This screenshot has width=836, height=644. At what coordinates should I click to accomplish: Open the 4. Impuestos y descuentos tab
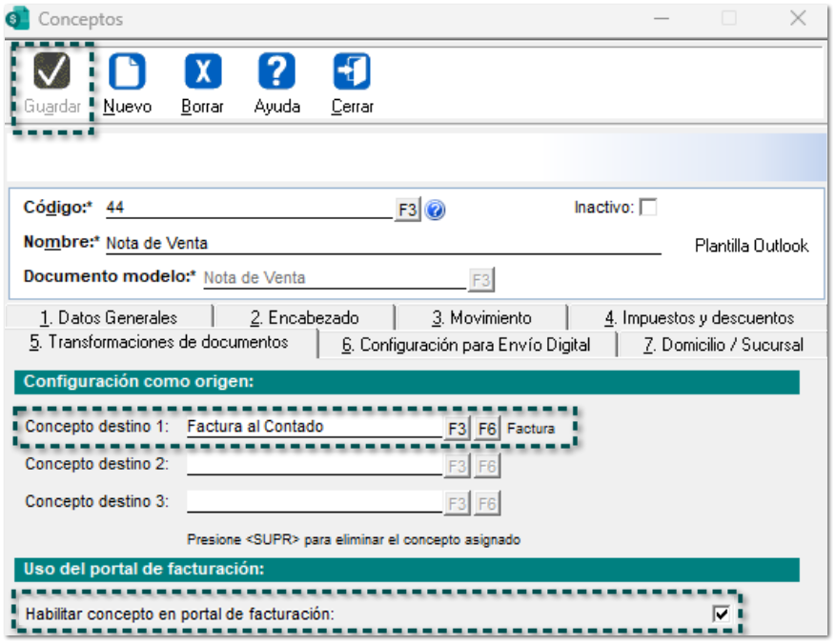pyautogui.click(x=699, y=318)
